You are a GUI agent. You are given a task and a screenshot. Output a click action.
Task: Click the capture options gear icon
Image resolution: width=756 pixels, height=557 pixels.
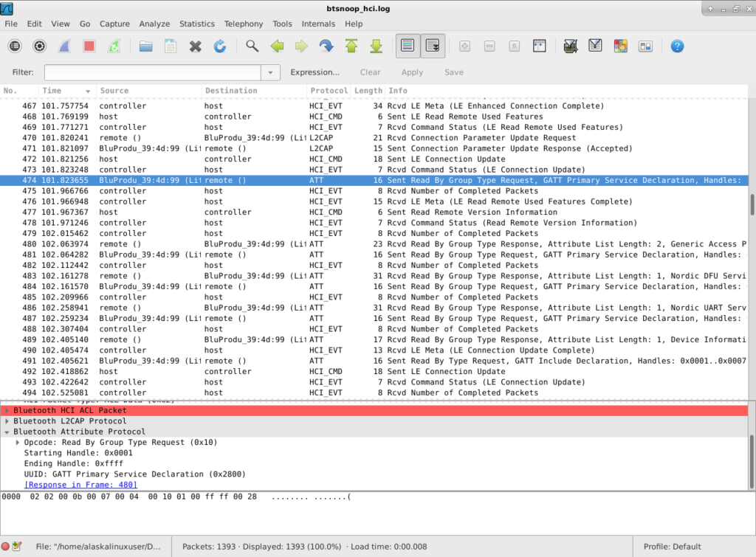tap(40, 46)
